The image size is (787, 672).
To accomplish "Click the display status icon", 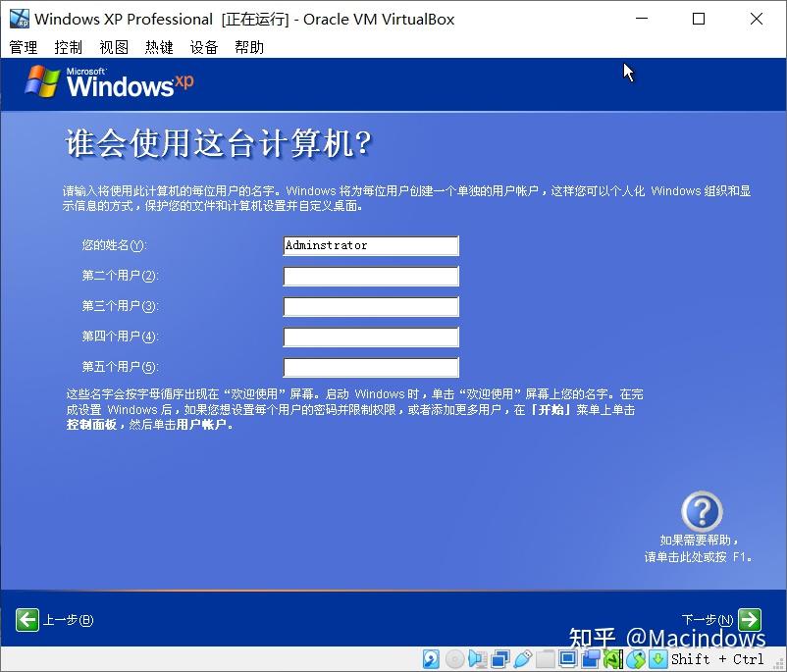I will (567, 658).
